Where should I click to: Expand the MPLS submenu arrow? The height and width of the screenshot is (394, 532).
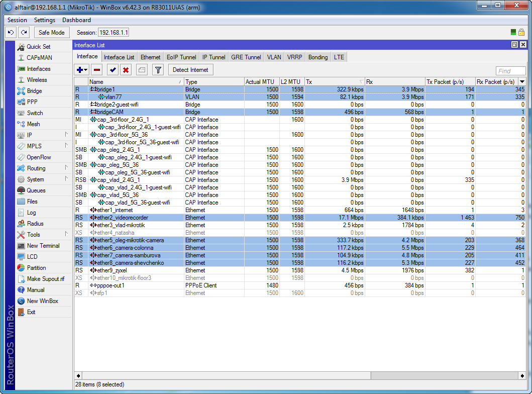pos(66,146)
